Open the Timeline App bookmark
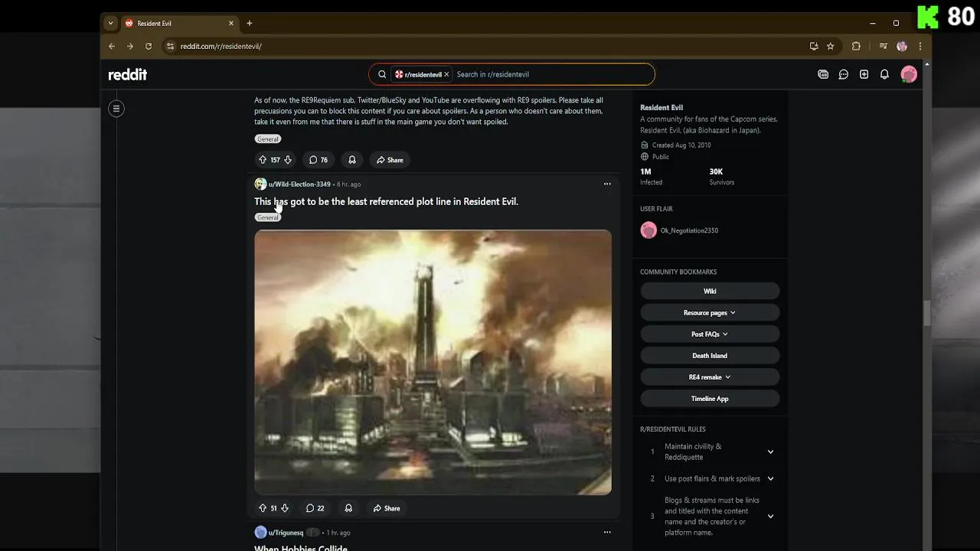Screen dimensions: 980x551 coord(710,399)
